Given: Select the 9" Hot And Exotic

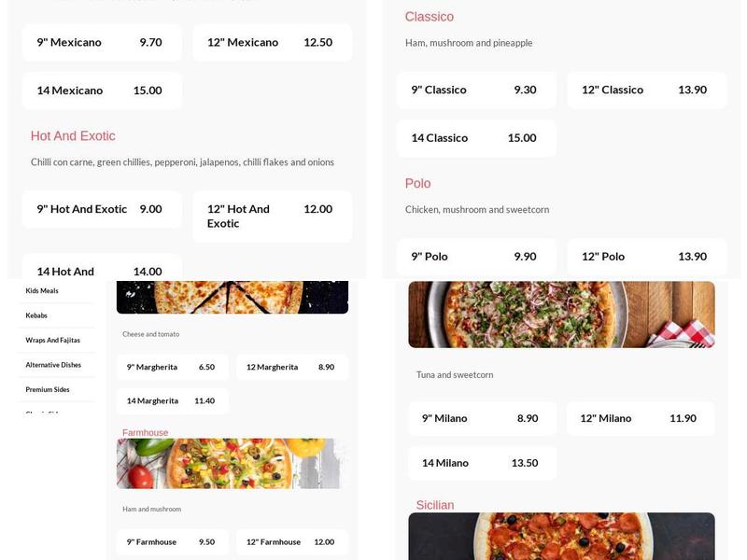Looking at the screenshot, I should [x=102, y=208].
